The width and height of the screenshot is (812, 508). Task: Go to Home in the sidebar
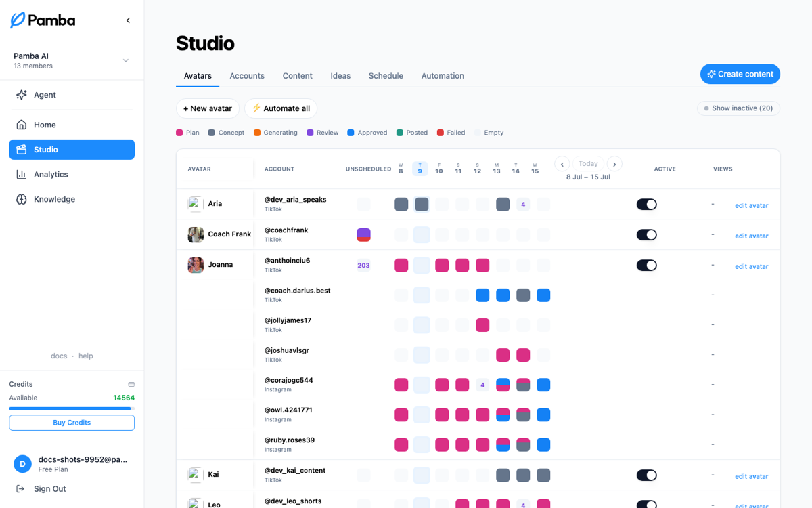tap(72, 125)
